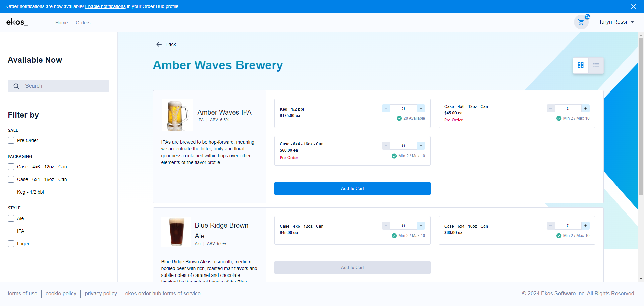Switch to grid view layout
The width and height of the screenshot is (644, 306).
[x=581, y=65]
